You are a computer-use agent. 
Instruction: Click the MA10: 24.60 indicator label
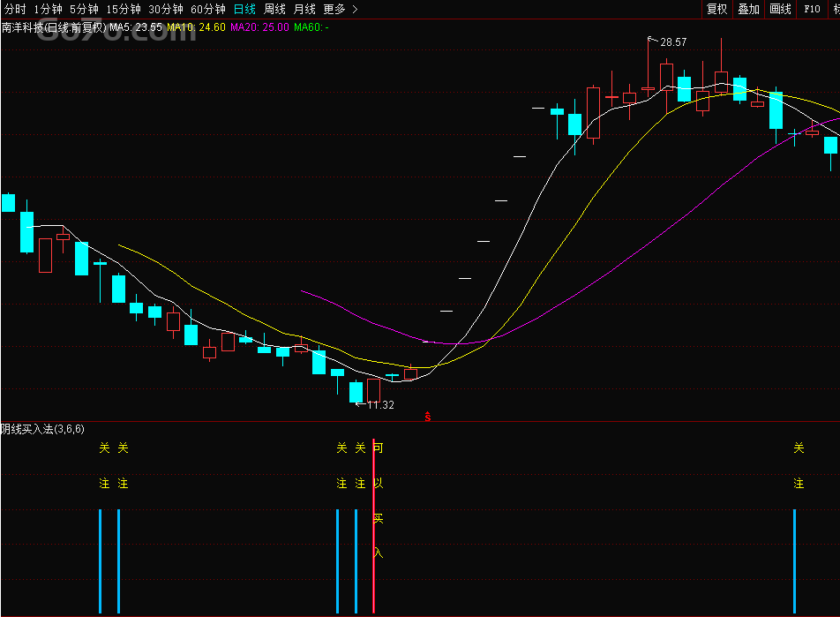click(x=196, y=27)
